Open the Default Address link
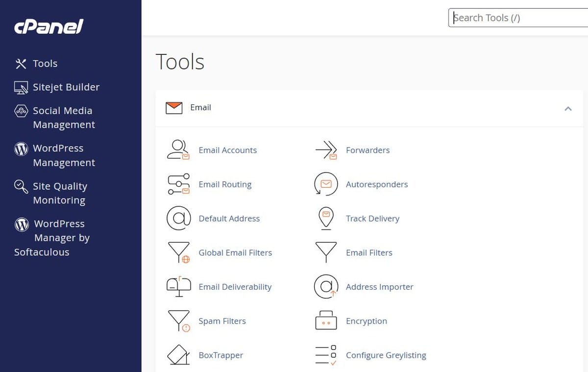 point(229,219)
